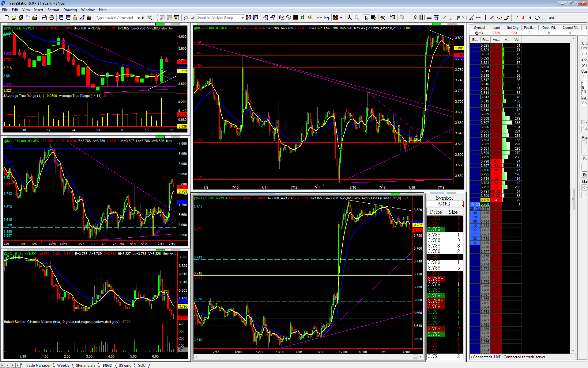
Task: Click the Save All stacked disks icon
Action: [21, 18]
